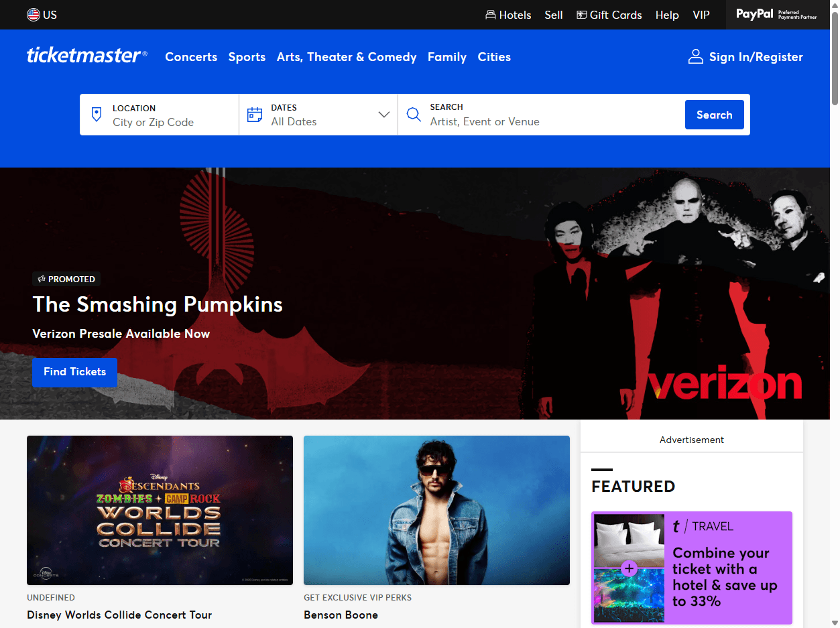840x628 pixels.
Task: Click the Sign In/Register link
Action: [x=745, y=57]
